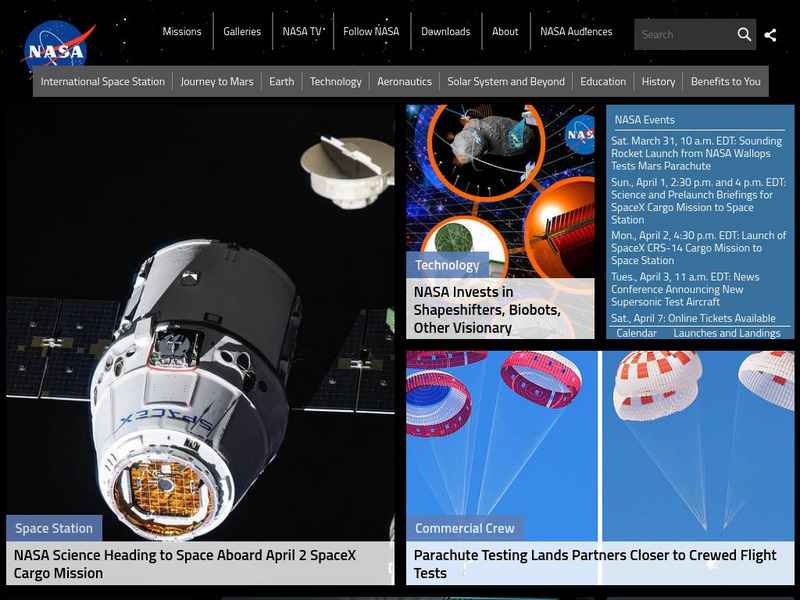This screenshot has width=800, height=600.
Task: Open Sat., April 7 Online Tickets event
Action: click(693, 318)
